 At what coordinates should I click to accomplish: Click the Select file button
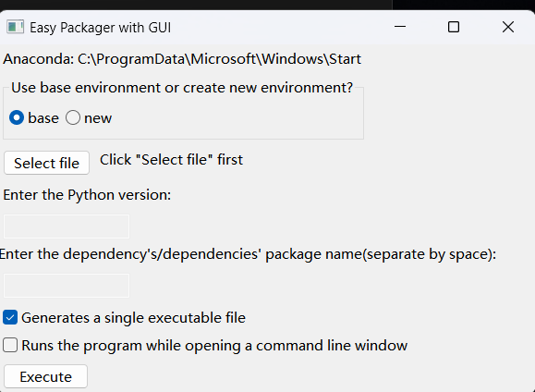point(47,163)
